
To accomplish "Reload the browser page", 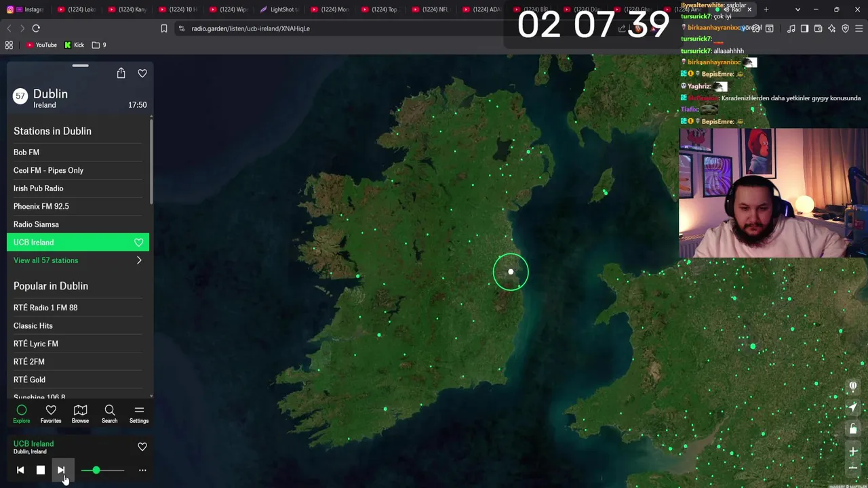I will click(36, 28).
